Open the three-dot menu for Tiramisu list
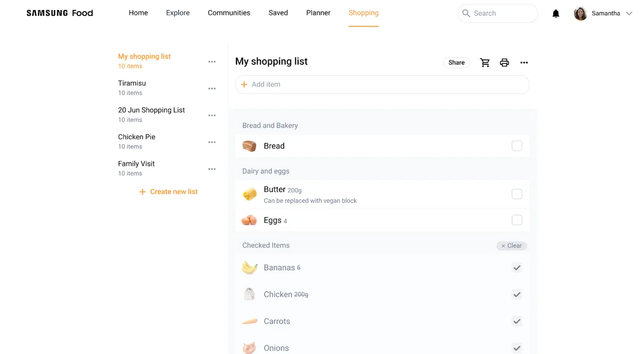The width and height of the screenshot is (644, 354). click(x=212, y=88)
